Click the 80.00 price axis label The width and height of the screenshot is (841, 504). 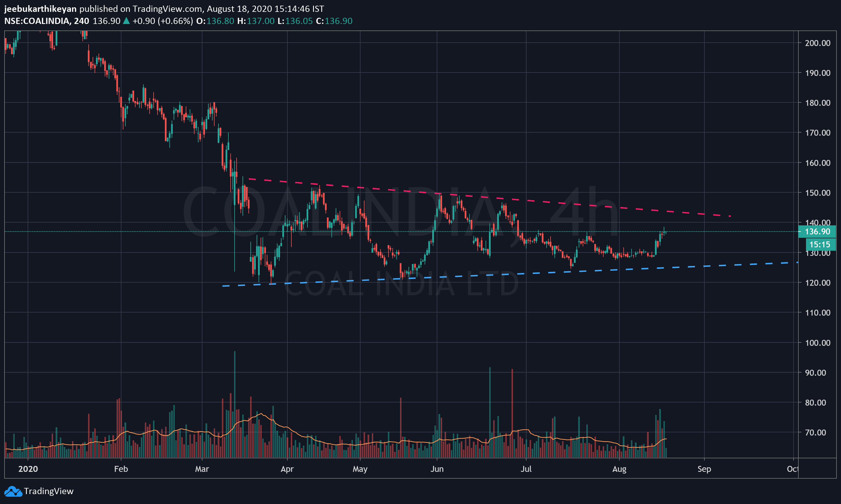[x=816, y=402]
